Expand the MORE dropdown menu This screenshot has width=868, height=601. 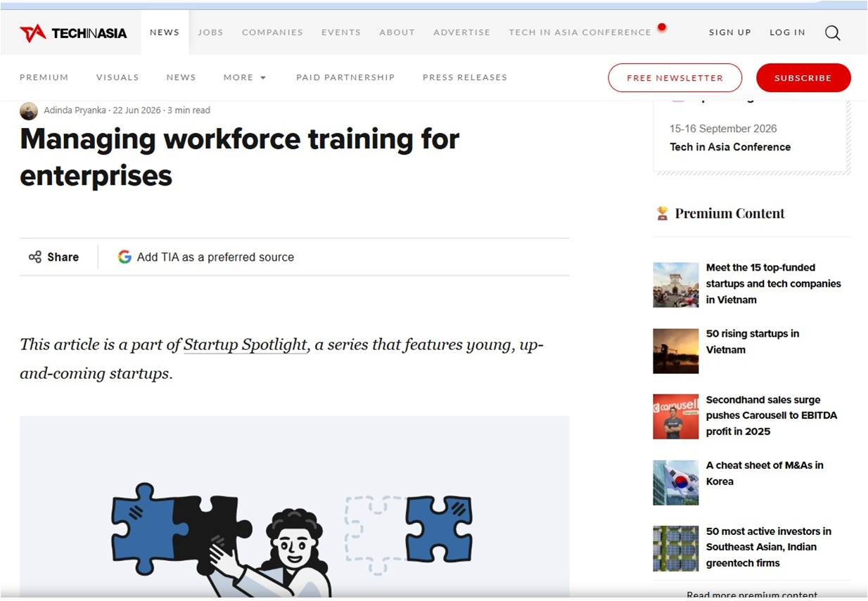(x=245, y=77)
